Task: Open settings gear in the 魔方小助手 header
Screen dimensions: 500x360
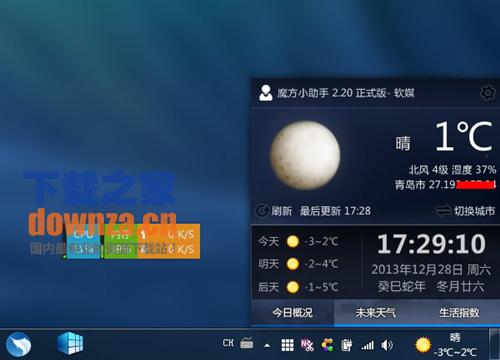Action: [488, 93]
